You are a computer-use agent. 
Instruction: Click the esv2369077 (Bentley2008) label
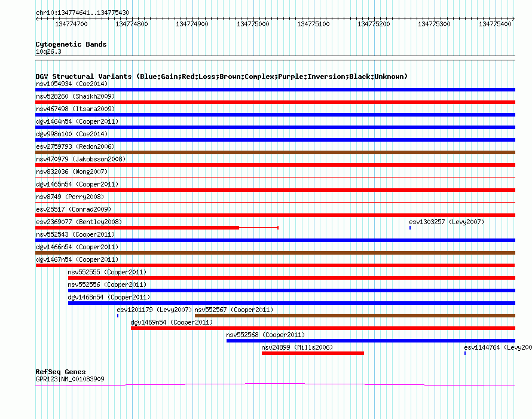pyautogui.click(x=79, y=222)
